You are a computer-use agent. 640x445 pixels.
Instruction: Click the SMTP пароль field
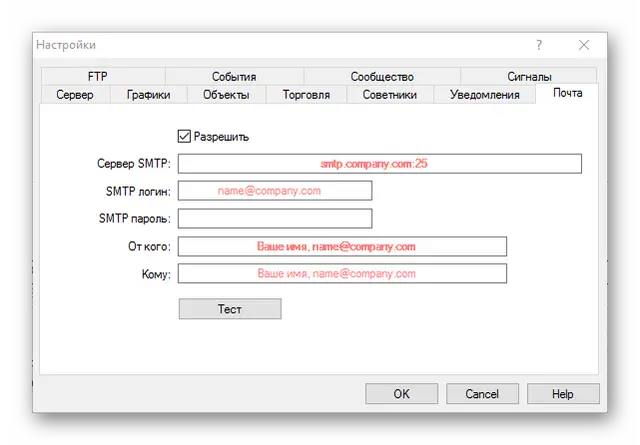coord(275,218)
